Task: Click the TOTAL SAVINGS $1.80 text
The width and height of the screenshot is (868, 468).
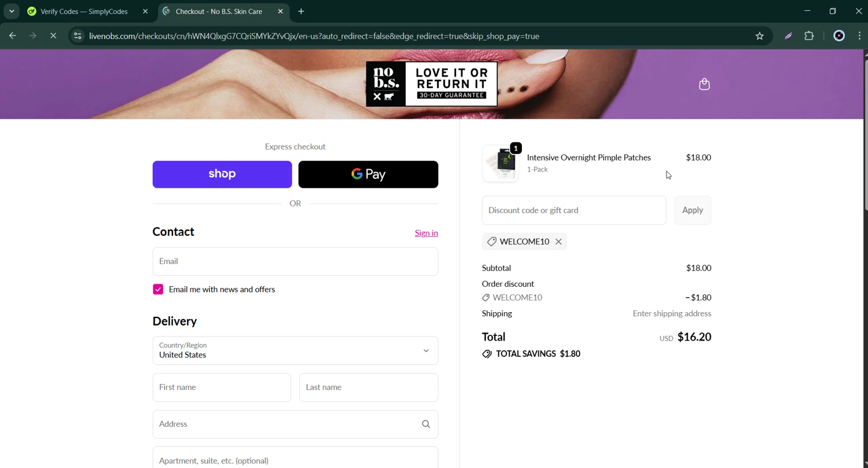Action: coord(538,354)
